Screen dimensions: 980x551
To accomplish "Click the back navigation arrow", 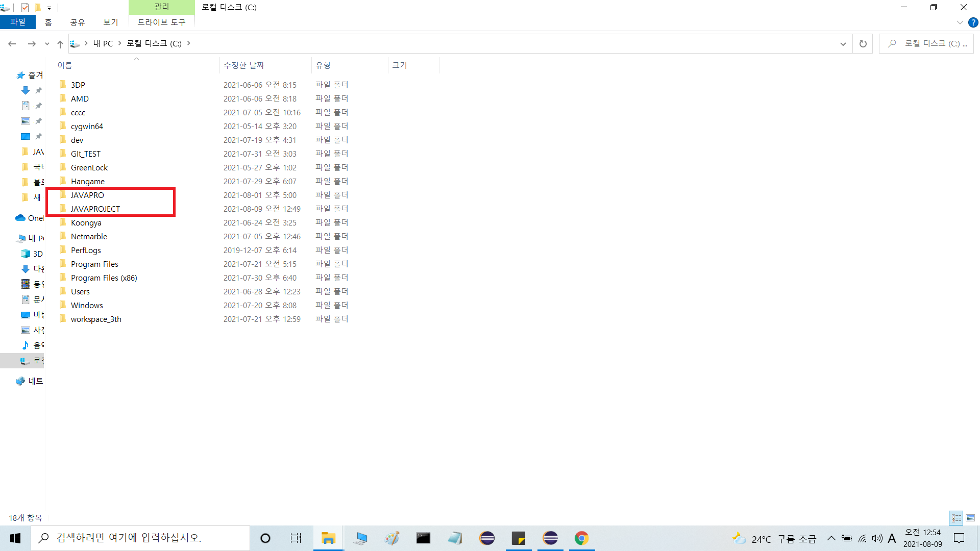I will click(12, 44).
